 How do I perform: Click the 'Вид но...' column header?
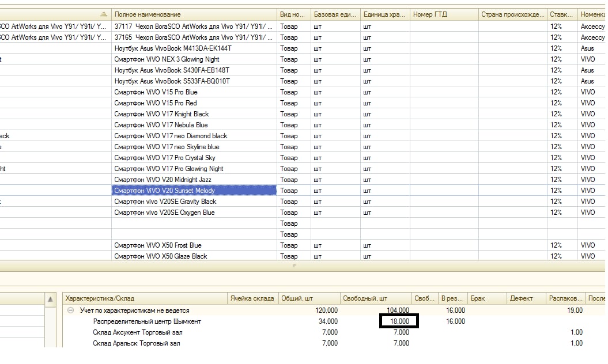tap(294, 14)
